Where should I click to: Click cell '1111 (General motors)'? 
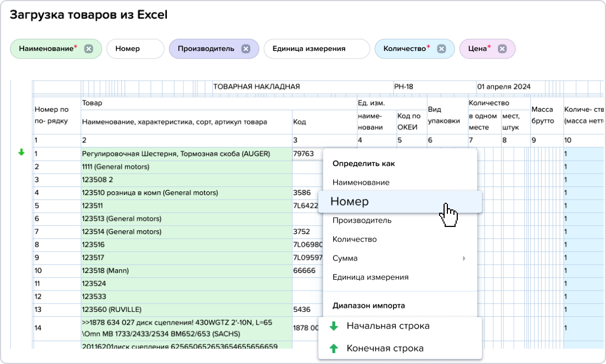[186, 167]
